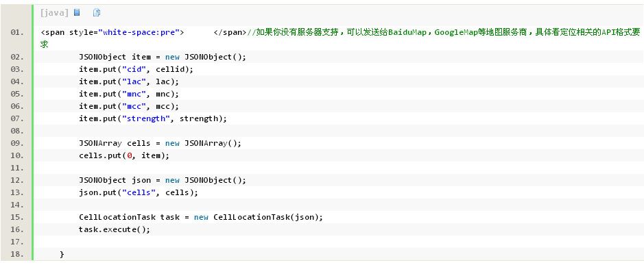Image resolution: width=644 pixels, height=267 pixels.
Task: Click the "cid" string on line 03
Action: (x=134, y=69)
